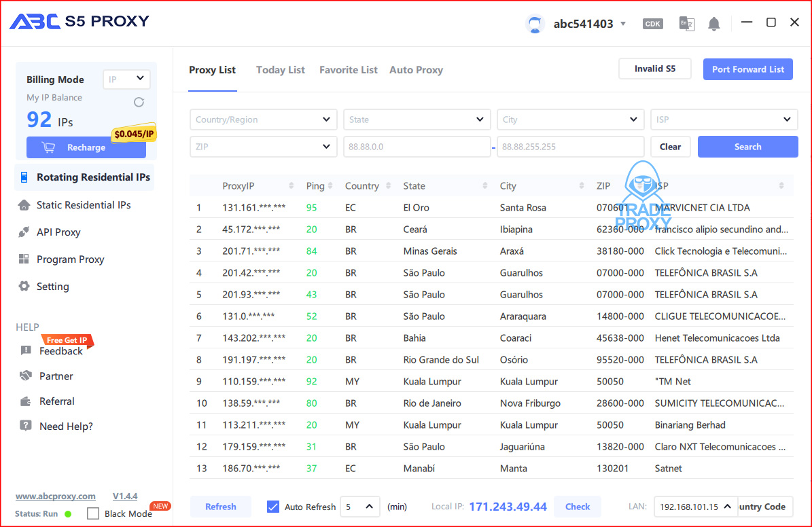Open Static Residential IPs menu

(x=84, y=205)
